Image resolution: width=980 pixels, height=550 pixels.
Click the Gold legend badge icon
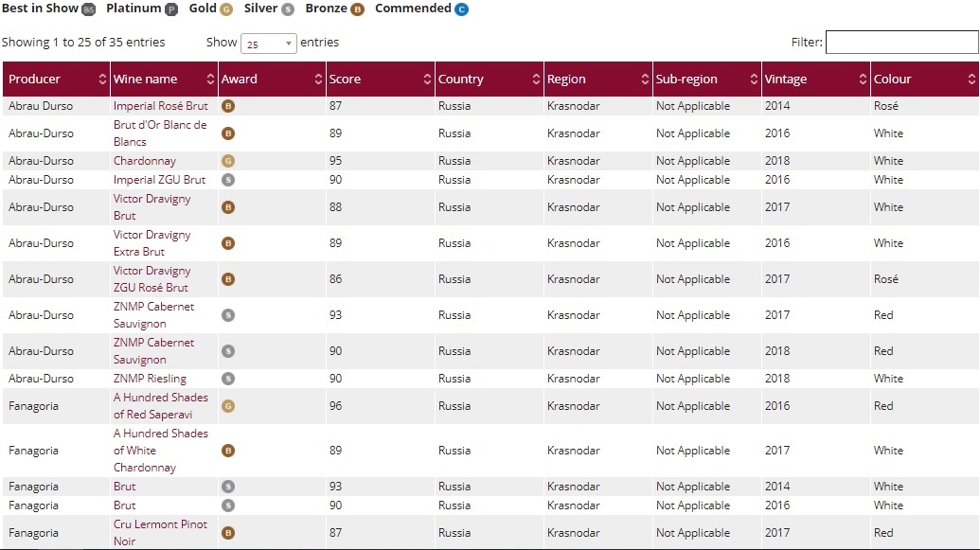tap(226, 9)
